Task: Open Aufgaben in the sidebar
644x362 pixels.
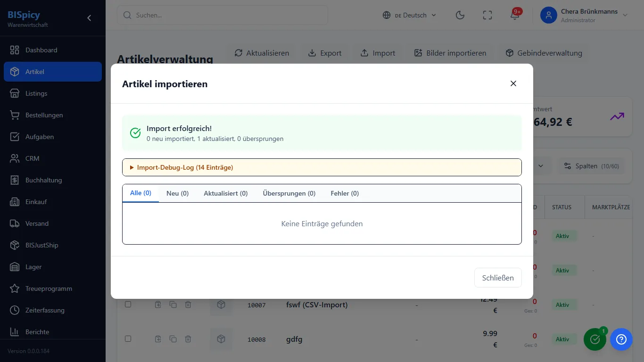Action: point(53,137)
